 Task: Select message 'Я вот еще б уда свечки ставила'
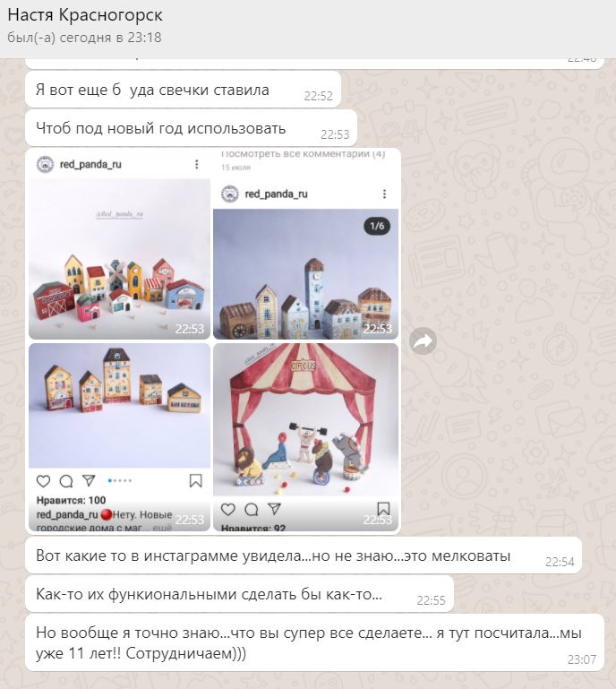point(183,90)
